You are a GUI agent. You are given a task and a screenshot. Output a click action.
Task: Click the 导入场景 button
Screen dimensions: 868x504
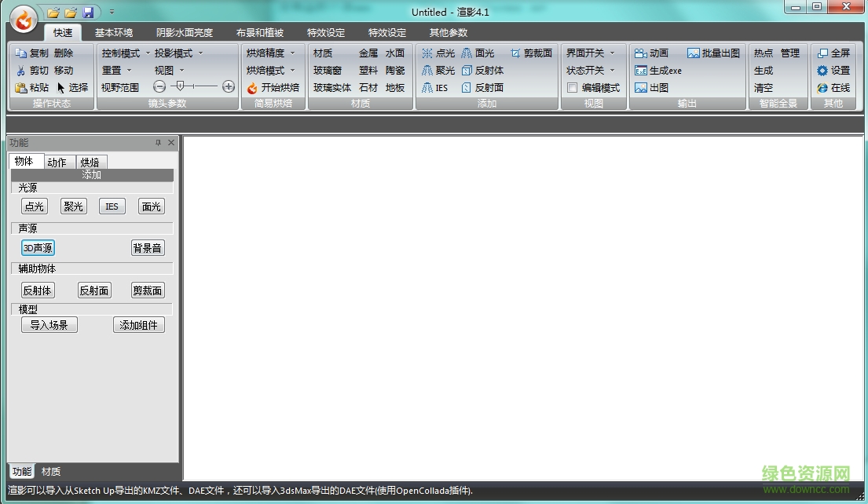(x=49, y=325)
